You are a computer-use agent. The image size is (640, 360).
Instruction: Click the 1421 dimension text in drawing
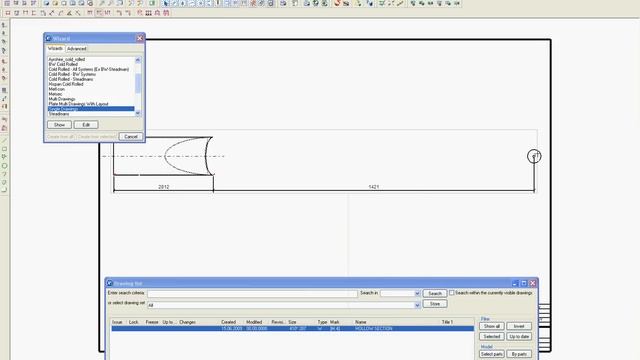373,187
